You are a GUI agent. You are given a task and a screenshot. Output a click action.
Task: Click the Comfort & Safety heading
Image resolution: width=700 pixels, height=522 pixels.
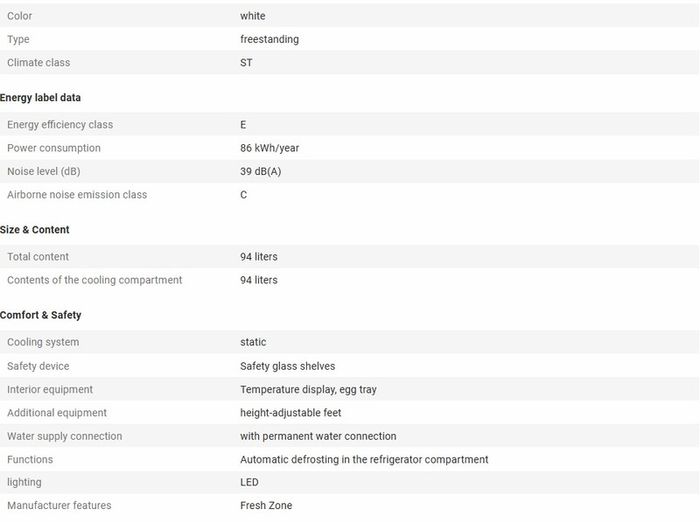pyautogui.click(x=41, y=315)
